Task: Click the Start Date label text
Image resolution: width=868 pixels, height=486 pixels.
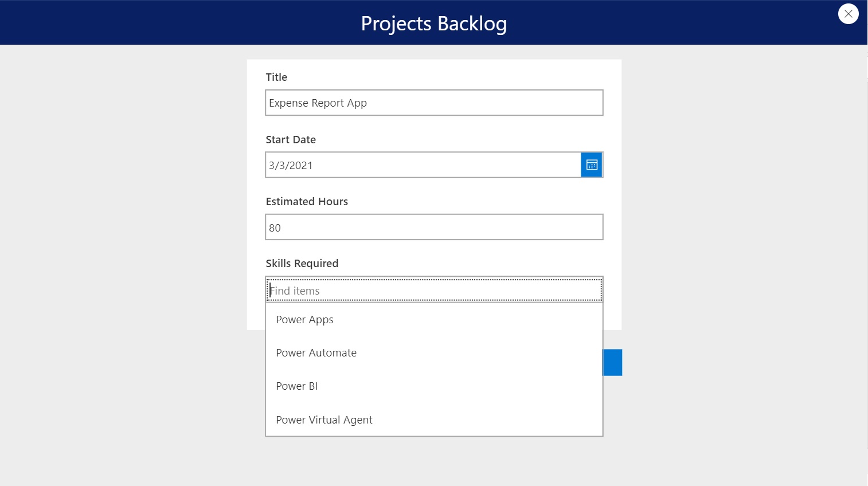Action: click(x=291, y=139)
